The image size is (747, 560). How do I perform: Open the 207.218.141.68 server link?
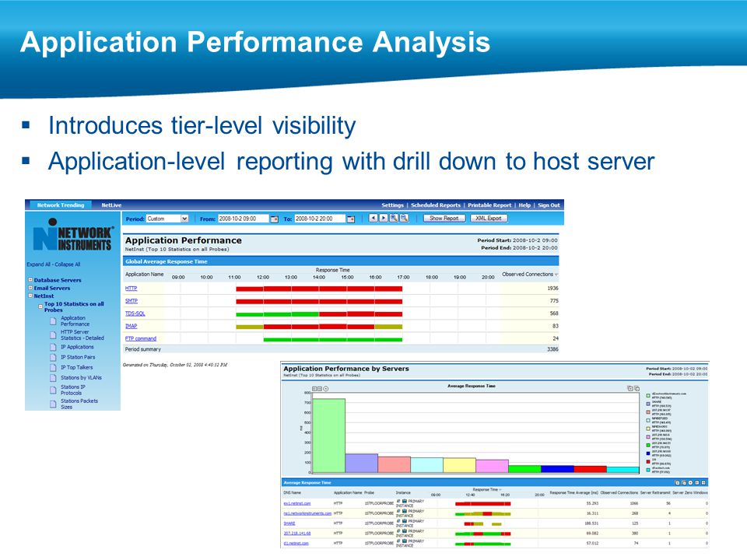click(296, 534)
